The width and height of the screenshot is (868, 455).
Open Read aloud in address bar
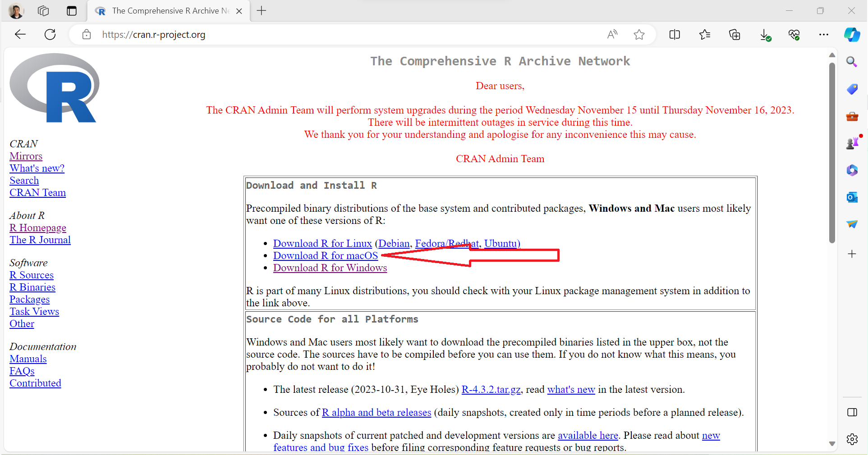pyautogui.click(x=612, y=35)
